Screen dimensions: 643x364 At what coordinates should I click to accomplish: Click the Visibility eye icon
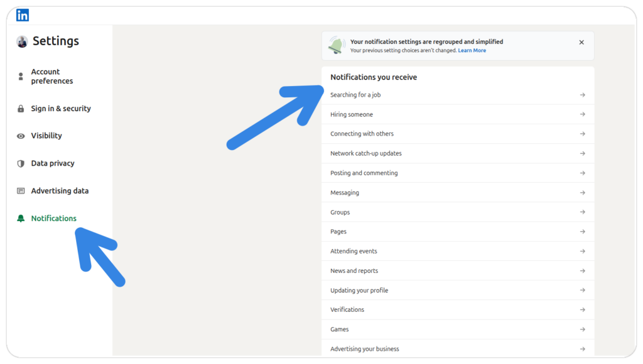[21, 136]
